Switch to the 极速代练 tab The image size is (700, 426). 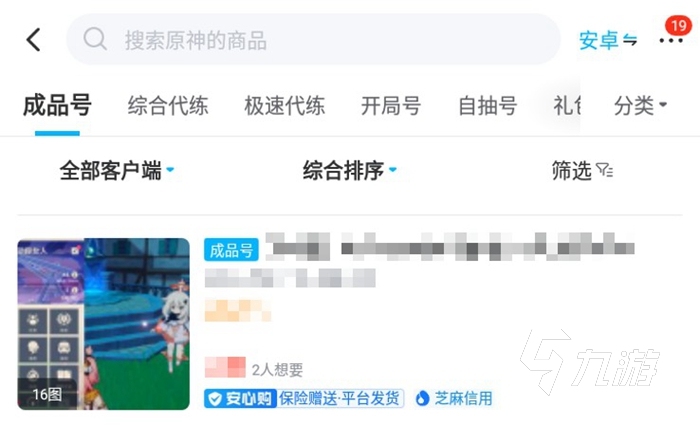point(284,106)
